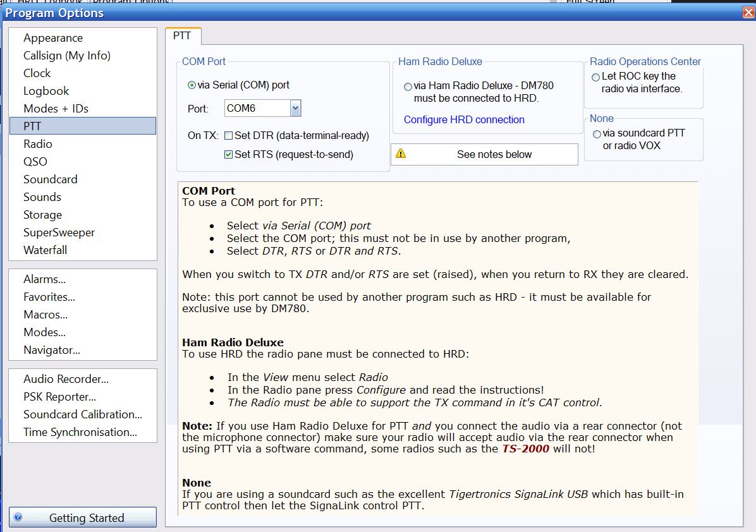Enable Set DTR (data-terminal-ready) checkbox
The image size is (756, 532).
[x=229, y=136]
